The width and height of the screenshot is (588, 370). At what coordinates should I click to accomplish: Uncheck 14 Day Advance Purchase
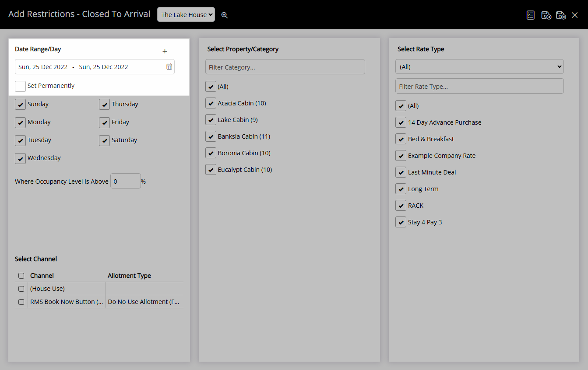click(401, 122)
